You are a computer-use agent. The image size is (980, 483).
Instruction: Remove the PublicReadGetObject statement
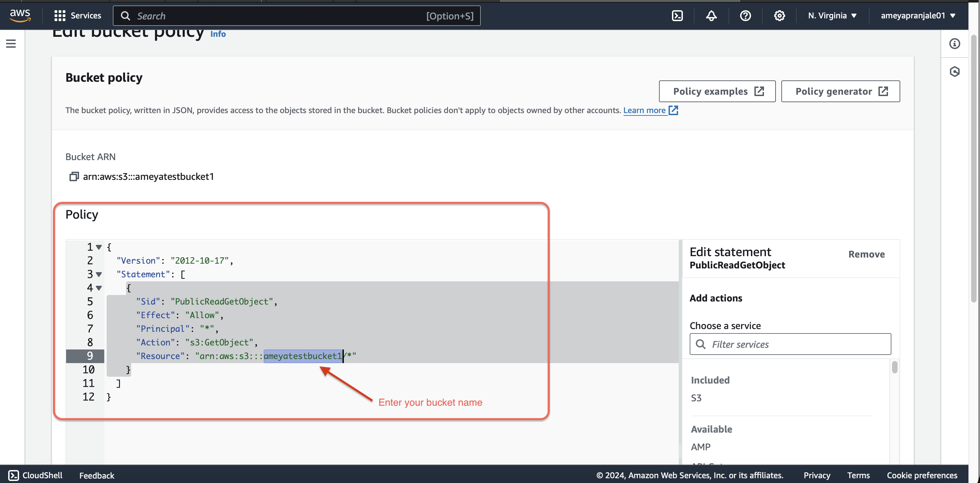866,254
